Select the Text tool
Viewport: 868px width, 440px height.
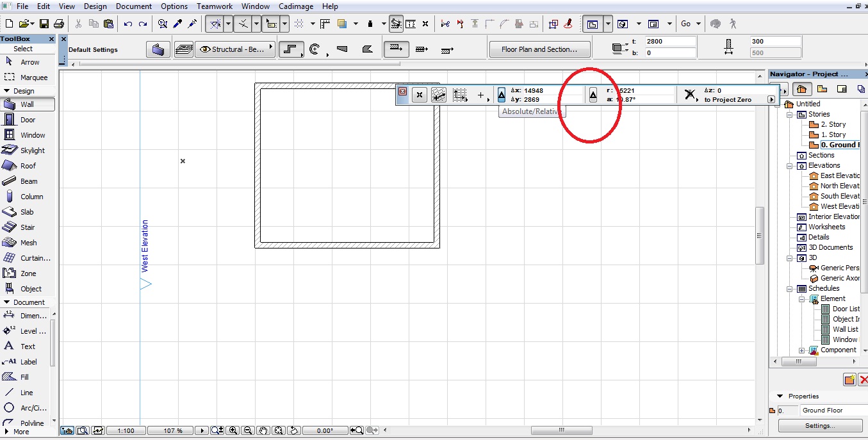coord(28,346)
